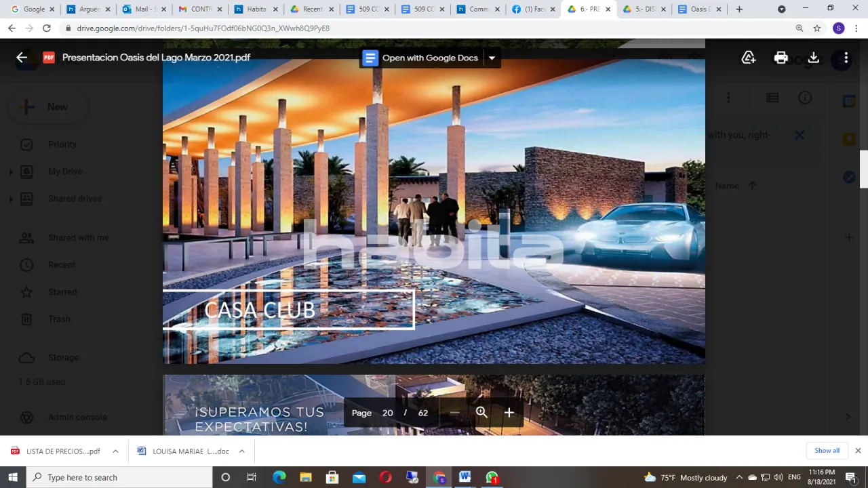
Task: Expand the Open with dropdown arrow
Action: [x=492, y=58]
